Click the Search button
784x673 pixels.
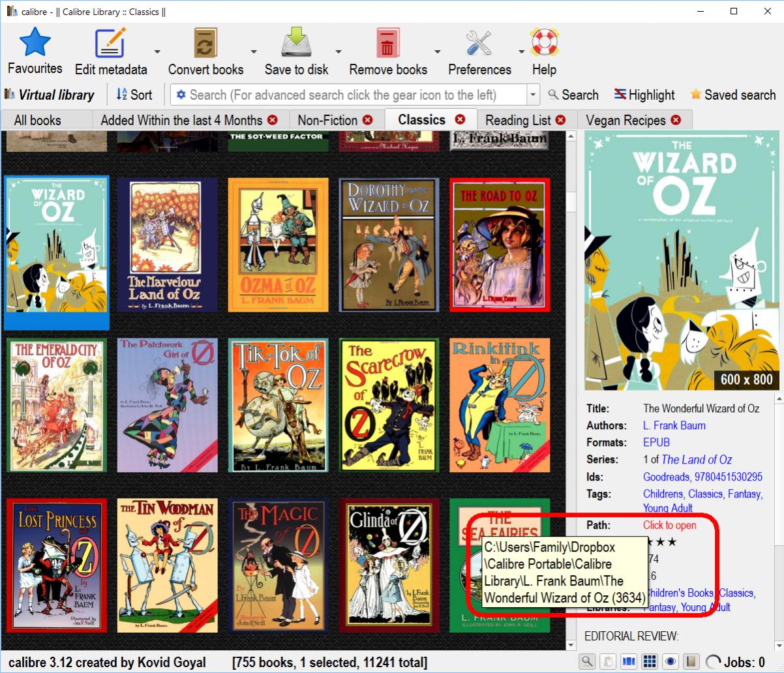573,95
